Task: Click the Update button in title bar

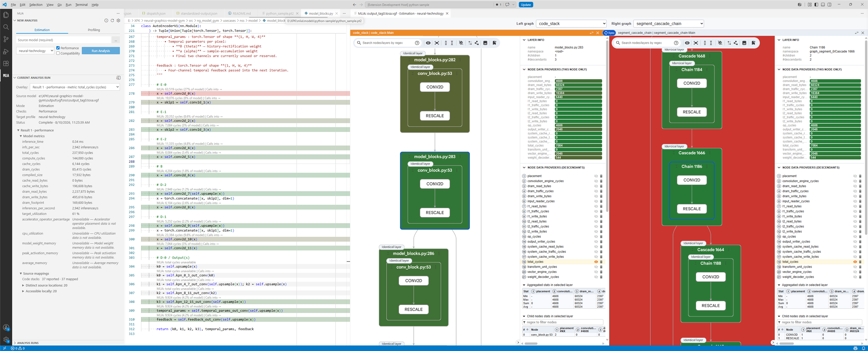Action: (526, 5)
